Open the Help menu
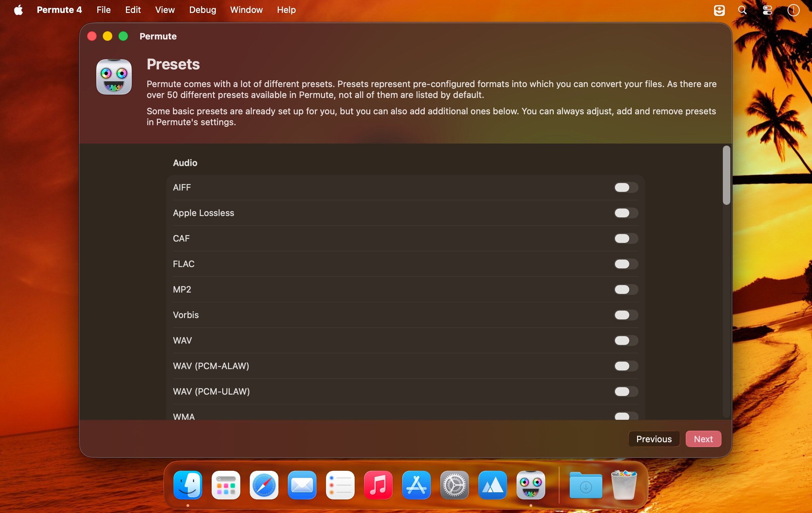Screen dimensions: 812x513 coord(286,10)
